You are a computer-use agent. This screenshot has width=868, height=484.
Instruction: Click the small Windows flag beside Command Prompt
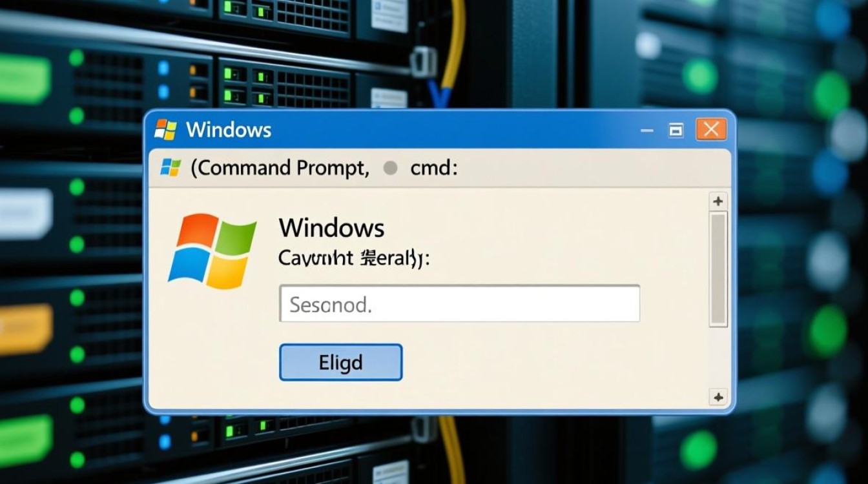(x=170, y=168)
